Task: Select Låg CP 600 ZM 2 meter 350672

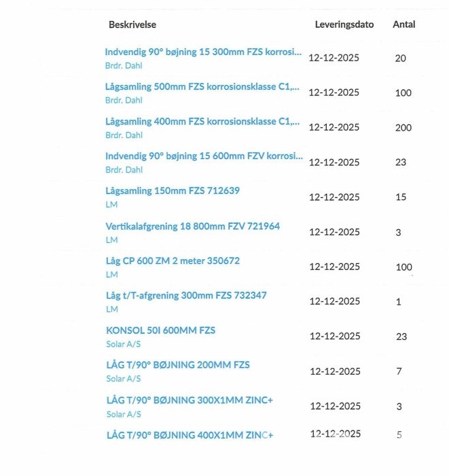Action: coord(173,261)
